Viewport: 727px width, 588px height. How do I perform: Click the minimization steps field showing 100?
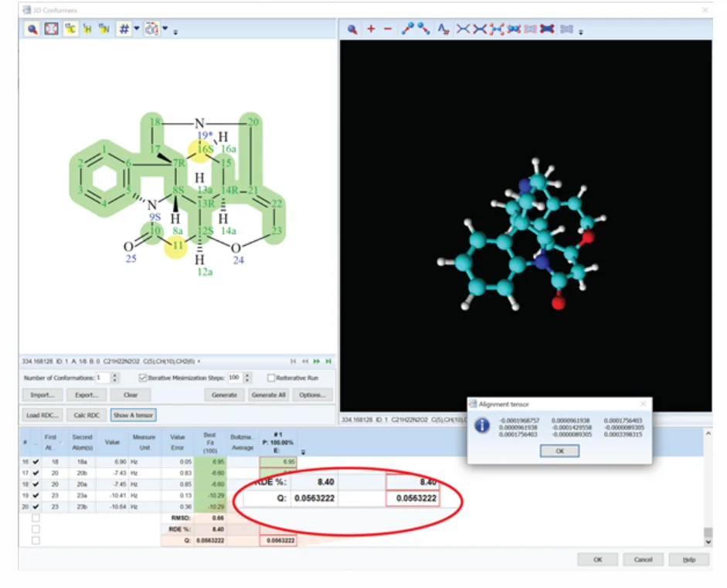tap(235, 378)
